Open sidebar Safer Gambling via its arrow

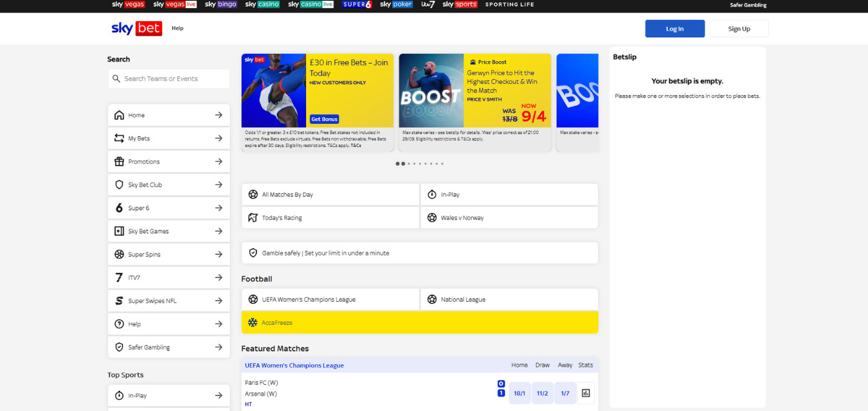tap(219, 347)
